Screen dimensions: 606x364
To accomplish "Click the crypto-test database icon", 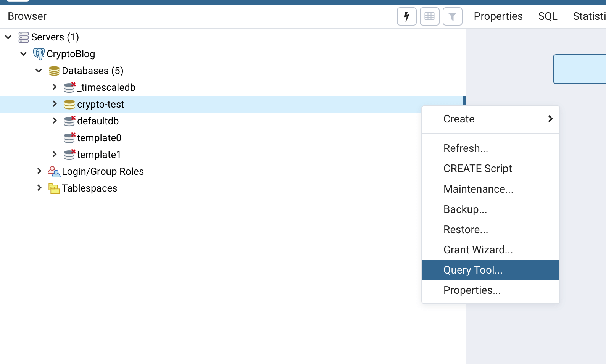I will [69, 104].
